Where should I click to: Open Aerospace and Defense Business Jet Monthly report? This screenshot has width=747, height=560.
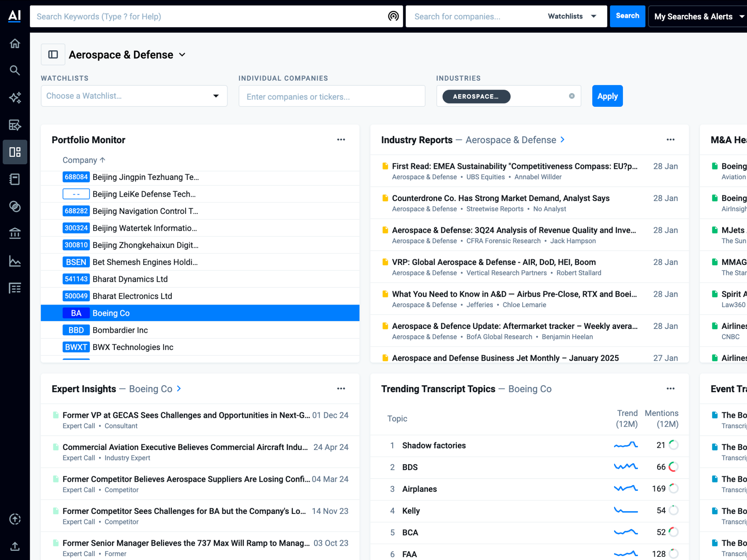point(505,358)
